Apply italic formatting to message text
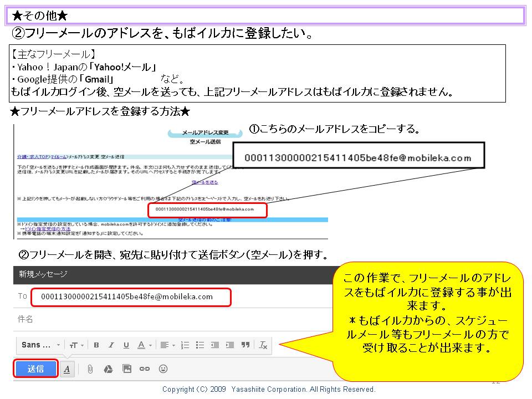The width and height of the screenshot is (532, 399). [x=111, y=345]
